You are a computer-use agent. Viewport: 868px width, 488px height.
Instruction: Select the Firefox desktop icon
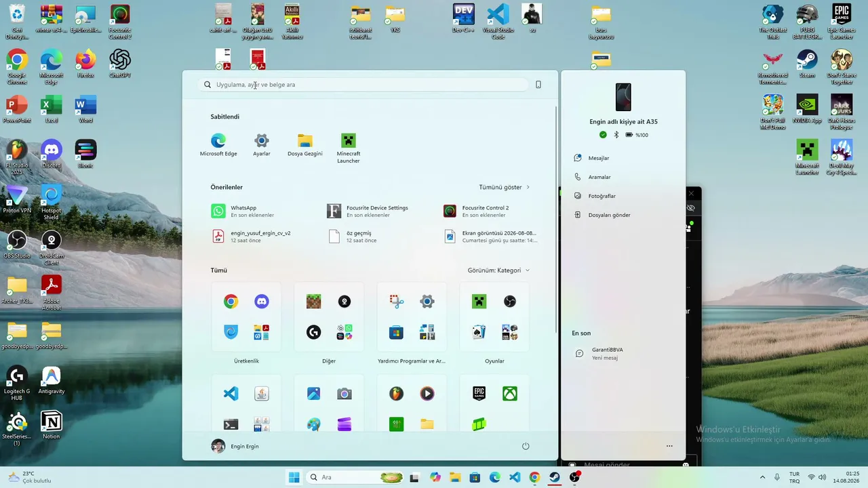tap(85, 64)
